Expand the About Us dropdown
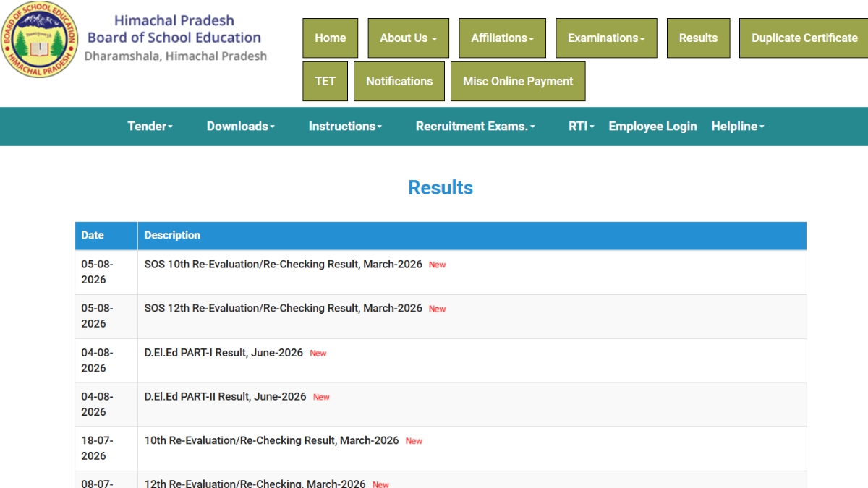Image resolution: width=868 pixels, height=488 pixels. (409, 38)
